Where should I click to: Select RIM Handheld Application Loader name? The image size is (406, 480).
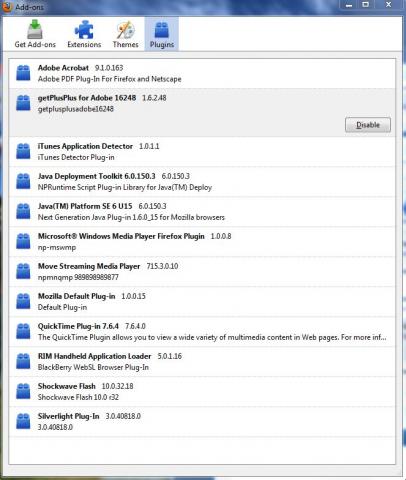(94, 356)
